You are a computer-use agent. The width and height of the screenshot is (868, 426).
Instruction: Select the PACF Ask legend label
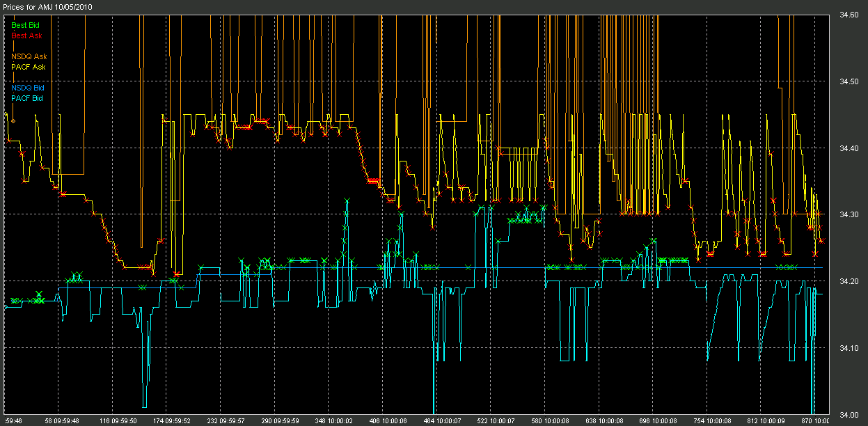[28, 67]
